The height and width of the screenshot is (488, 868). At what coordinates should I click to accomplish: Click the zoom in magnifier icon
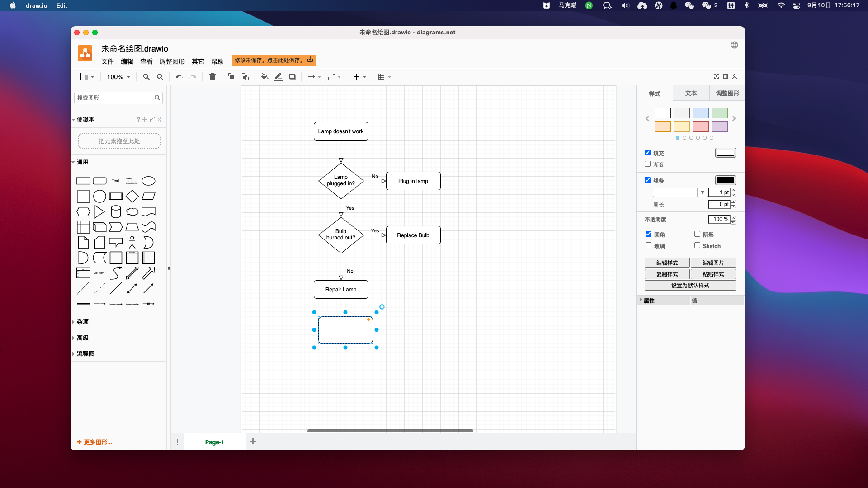pos(146,77)
